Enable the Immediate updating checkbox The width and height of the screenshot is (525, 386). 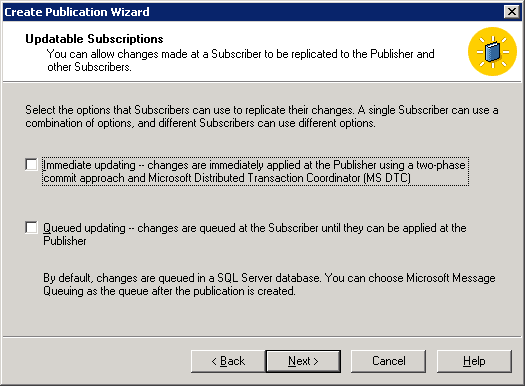[x=31, y=165]
